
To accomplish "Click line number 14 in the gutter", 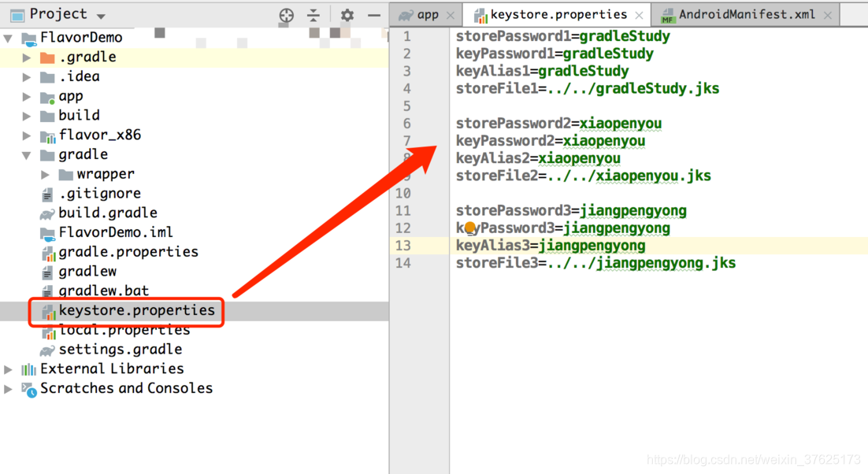I will coord(403,263).
